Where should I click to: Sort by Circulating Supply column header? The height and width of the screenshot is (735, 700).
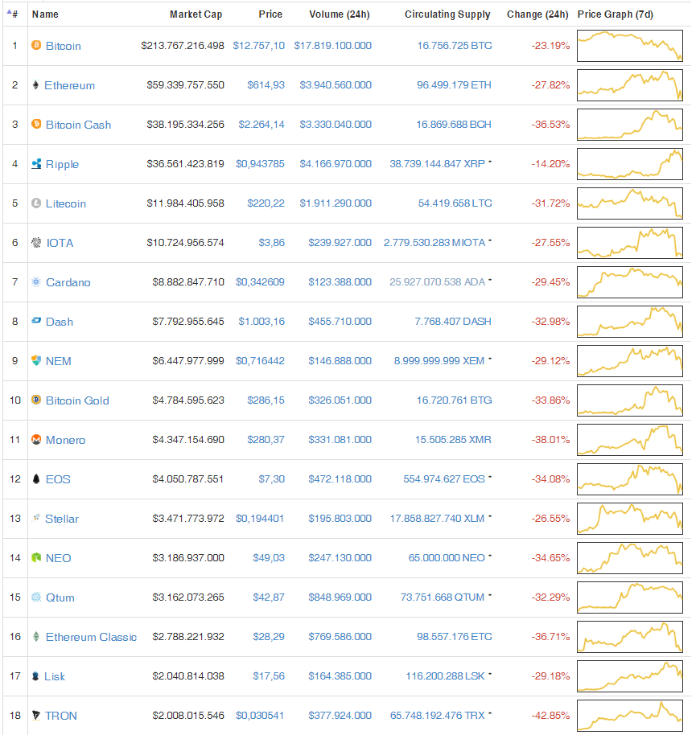(x=447, y=14)
